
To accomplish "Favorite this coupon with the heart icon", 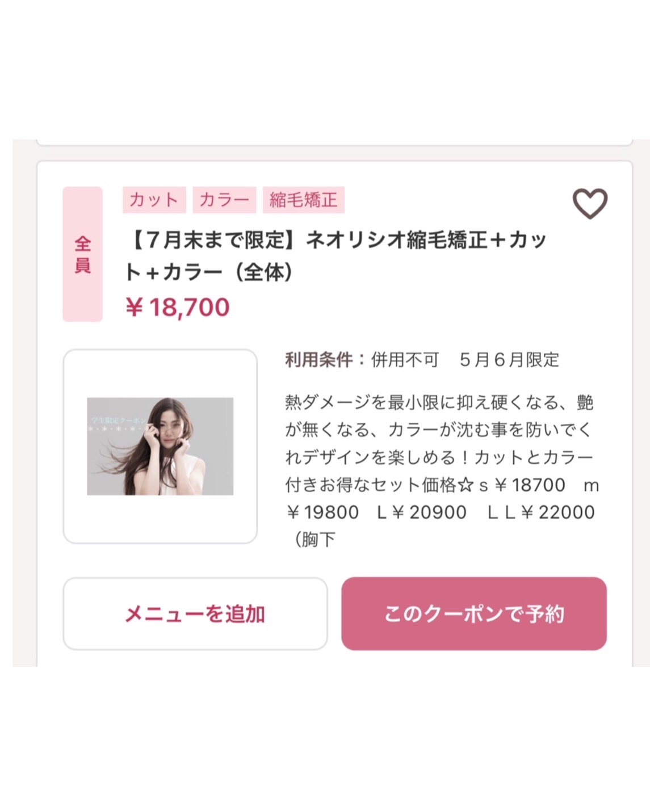I will 590,203.
